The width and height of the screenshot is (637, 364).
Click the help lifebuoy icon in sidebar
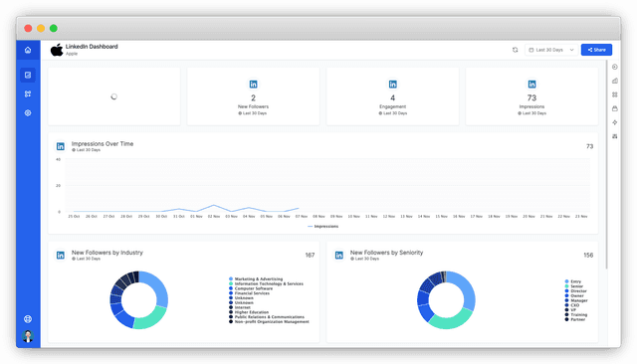click(28, 319)
